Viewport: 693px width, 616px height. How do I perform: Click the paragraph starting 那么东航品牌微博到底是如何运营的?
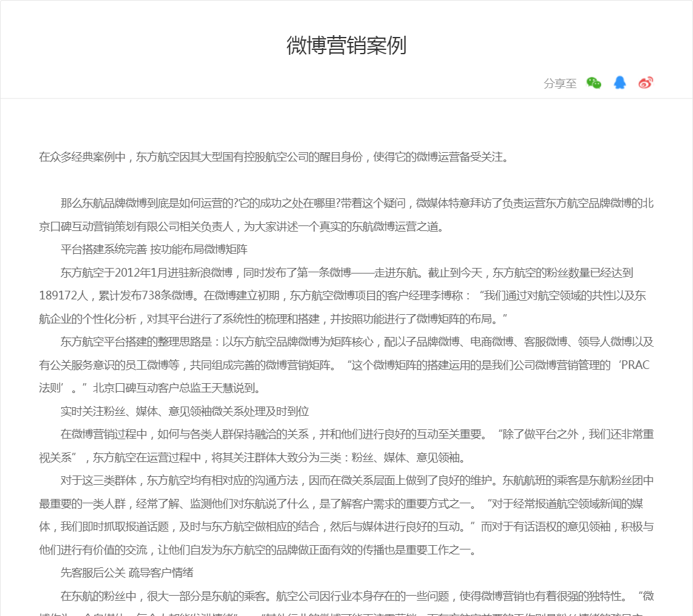(346, 215)
